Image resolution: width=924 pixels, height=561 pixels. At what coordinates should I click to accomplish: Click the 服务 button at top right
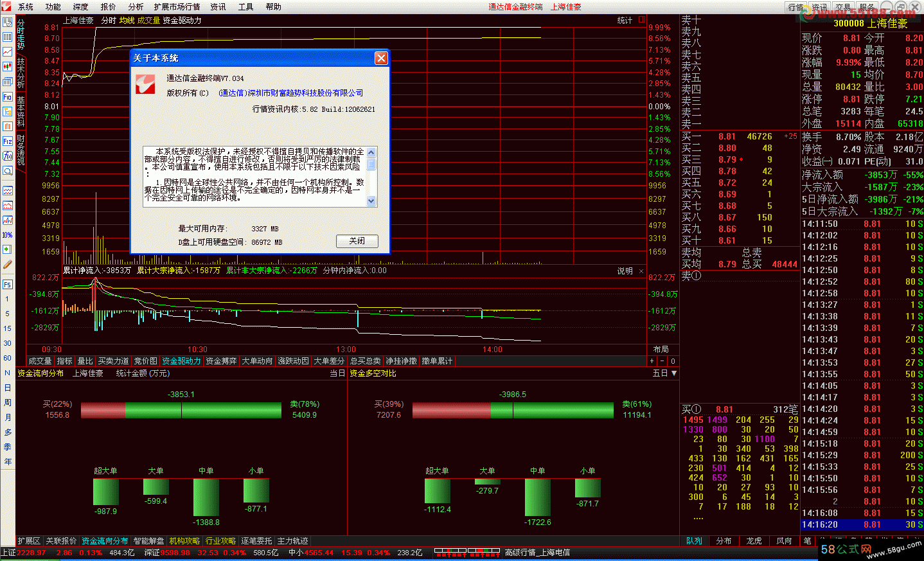pos(867,7)
